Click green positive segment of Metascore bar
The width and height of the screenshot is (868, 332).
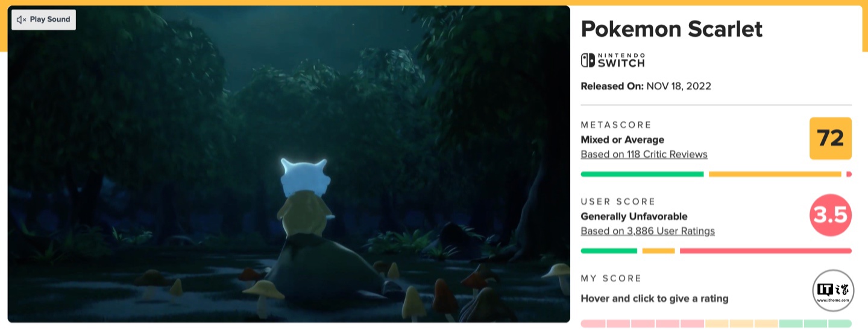pyautogui.click(x=642, y=174)
